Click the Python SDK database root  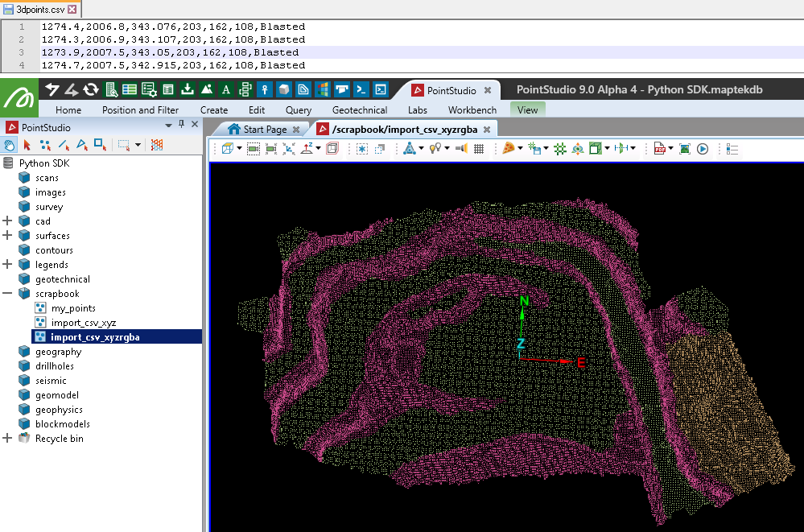coord(44,163)
